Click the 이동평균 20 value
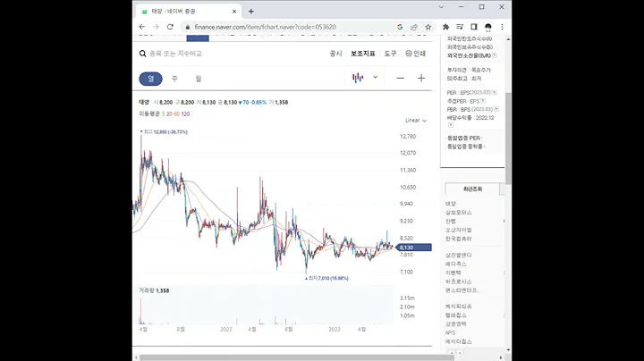This screenshot has height=361, width=644. tap(169, 114)
